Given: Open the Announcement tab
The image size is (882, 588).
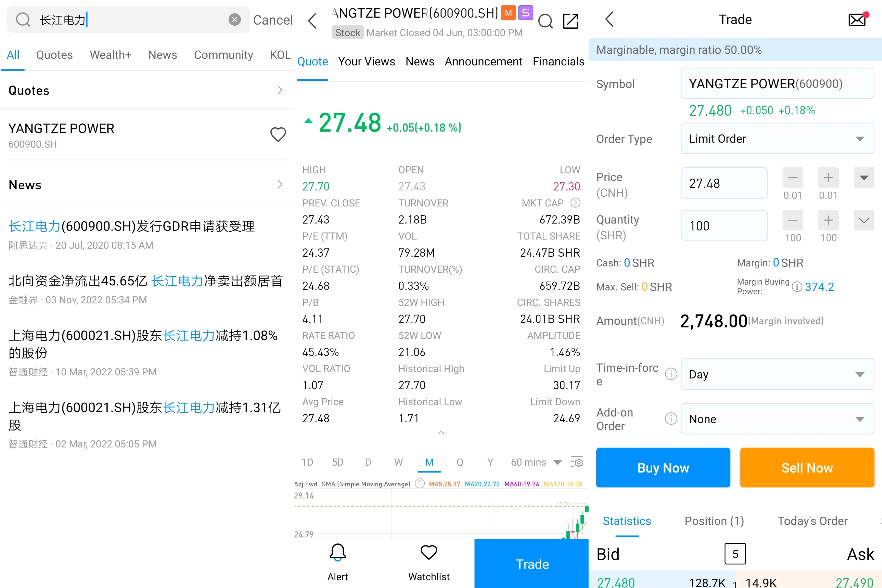Looking at the screenshot, I should (483, 62).
